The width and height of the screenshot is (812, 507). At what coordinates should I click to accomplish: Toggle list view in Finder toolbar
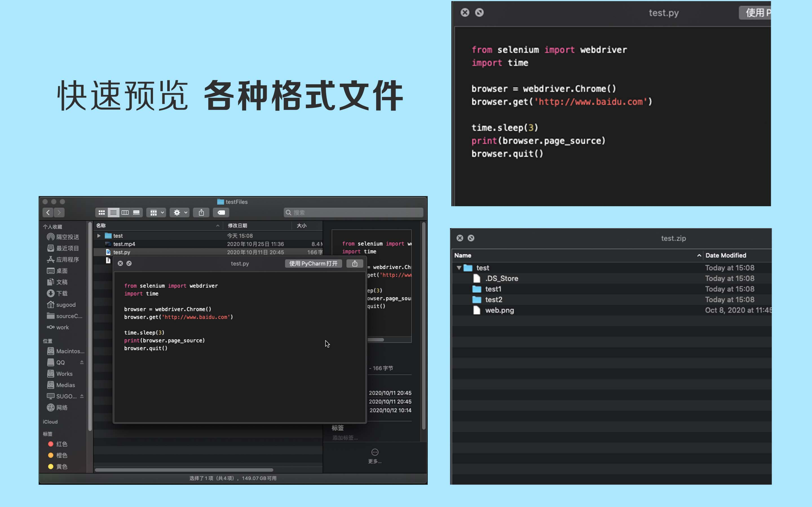coord(113,213)
